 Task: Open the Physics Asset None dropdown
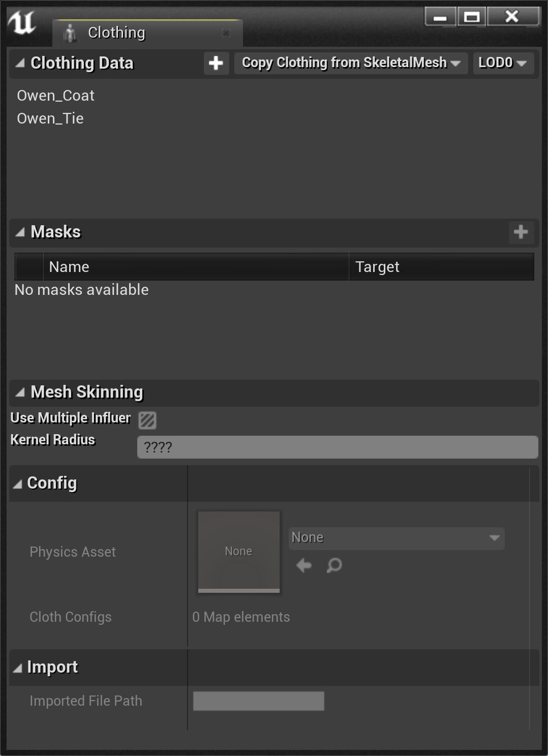click(397, 538)
